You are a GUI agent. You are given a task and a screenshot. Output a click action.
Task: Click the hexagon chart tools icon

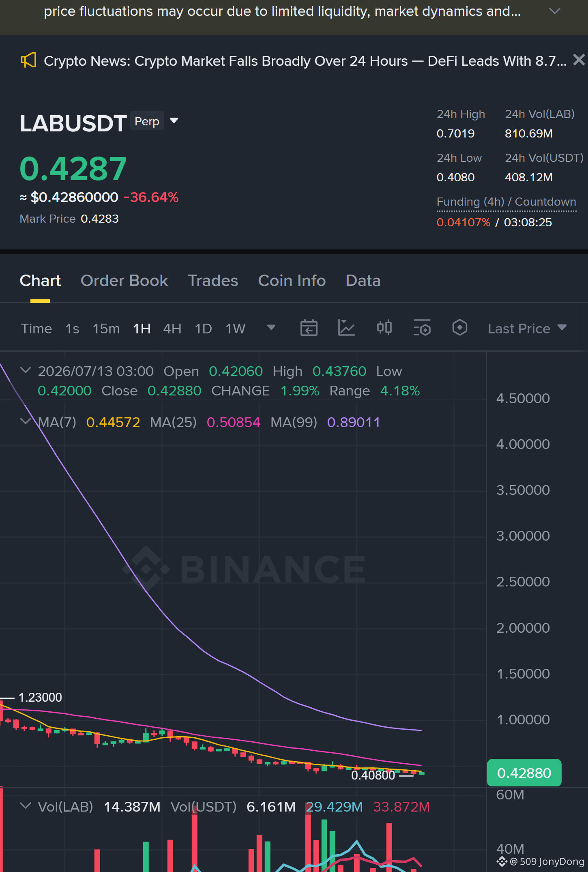(x=460, y=328)
